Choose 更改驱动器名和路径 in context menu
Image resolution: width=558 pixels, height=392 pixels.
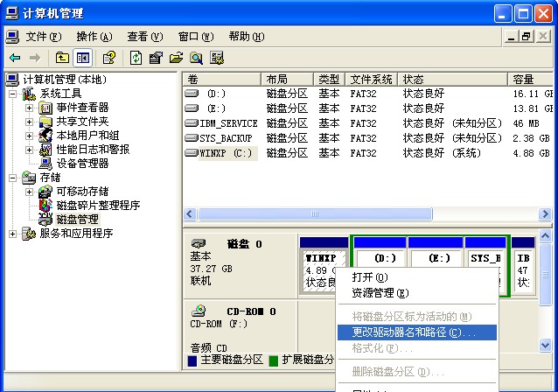(416, 332)
